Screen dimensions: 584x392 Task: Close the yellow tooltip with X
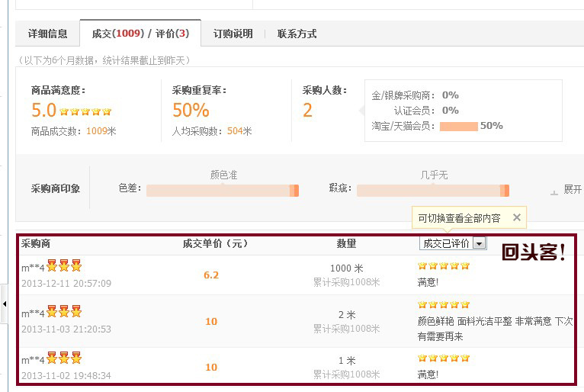(x=516, y=217)
